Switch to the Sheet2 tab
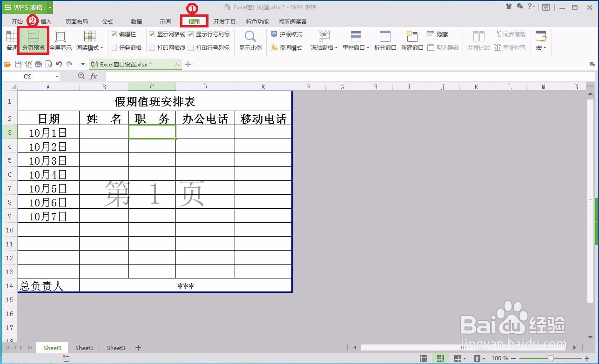Screen dimensions: 599x364 84,348
